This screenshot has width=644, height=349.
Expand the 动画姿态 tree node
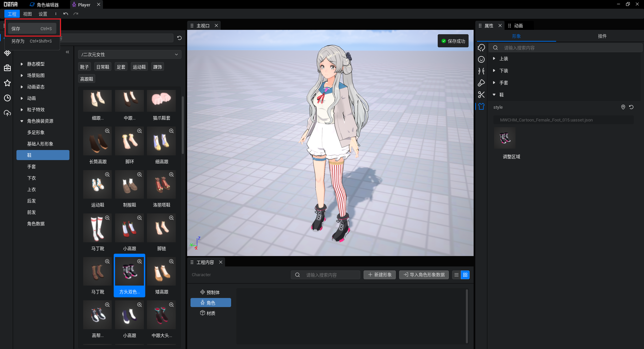(22, 87)
